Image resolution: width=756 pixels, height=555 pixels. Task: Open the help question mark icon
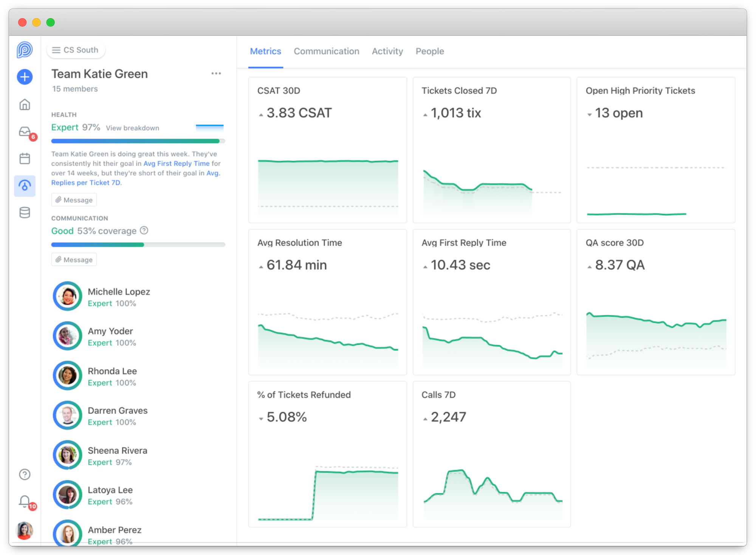click(x=25, y=474)
